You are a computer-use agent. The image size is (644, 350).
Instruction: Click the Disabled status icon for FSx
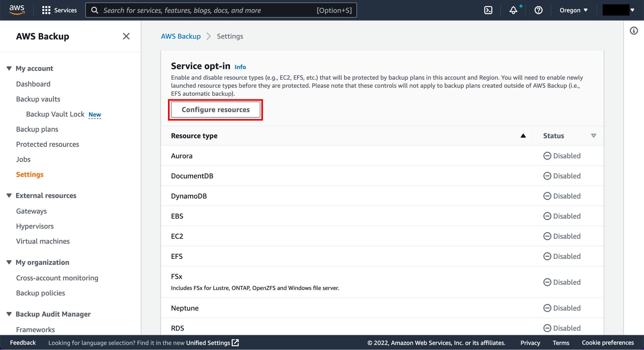coord(547,282)
